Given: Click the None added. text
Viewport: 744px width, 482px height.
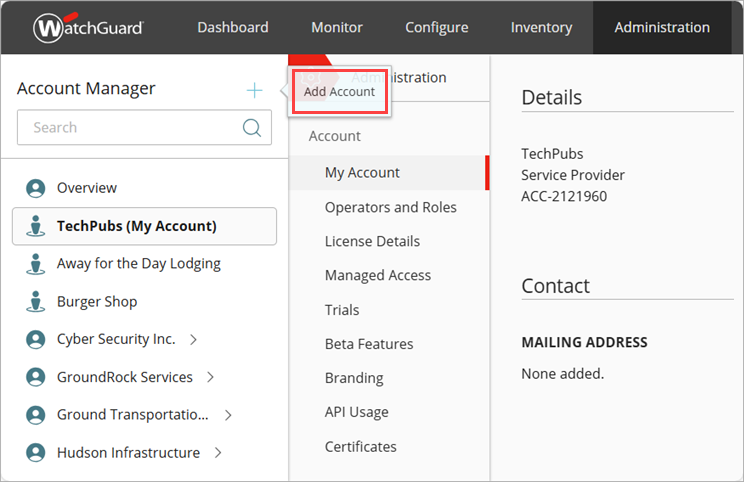Looking at the screenshot, I should click(562, 374).
